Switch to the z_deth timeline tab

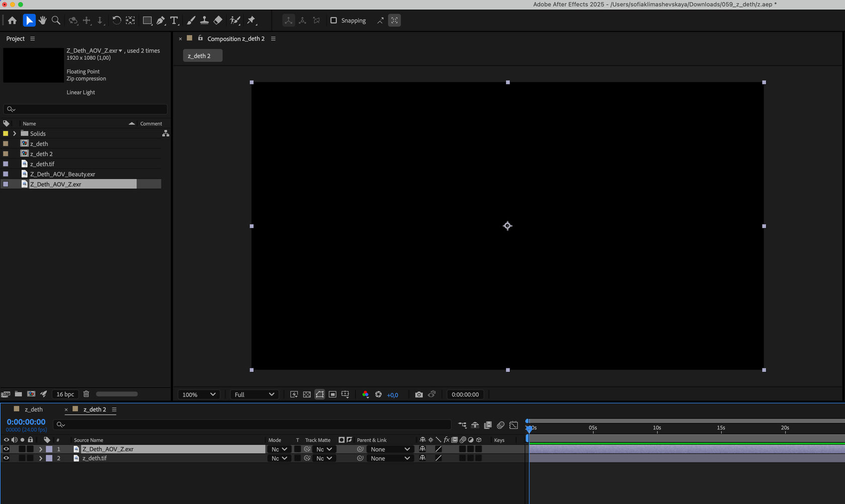click(x=34, y=410)
